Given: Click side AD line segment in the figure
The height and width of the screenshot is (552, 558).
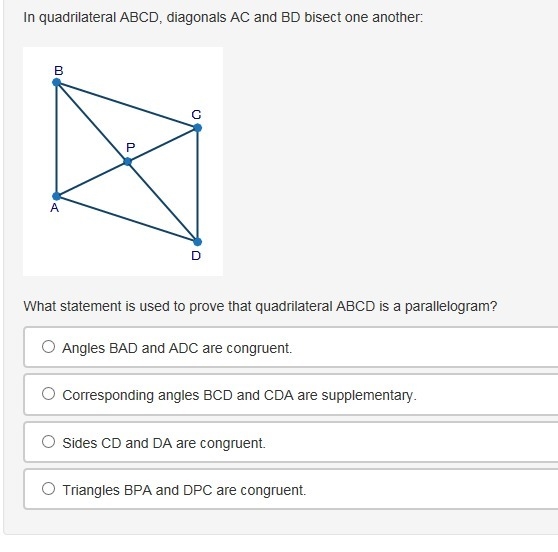Looking at the screenshot, I should pyautogui.click(x=127, y=219).
